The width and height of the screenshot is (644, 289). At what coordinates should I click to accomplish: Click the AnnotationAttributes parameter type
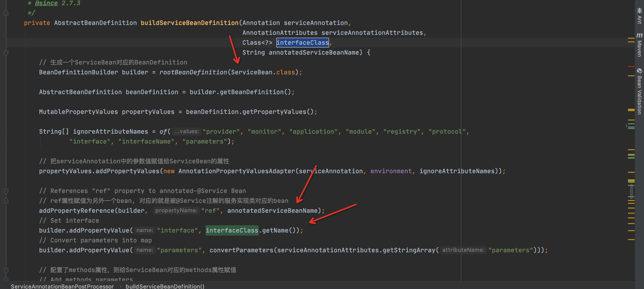[280, 33]
